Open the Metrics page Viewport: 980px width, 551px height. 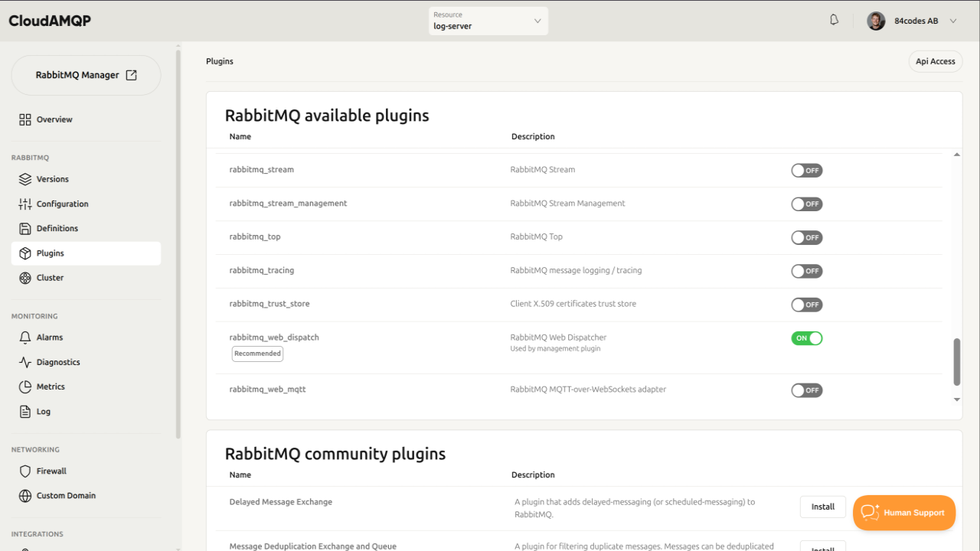pyautogui.click(x=86, y=386)
